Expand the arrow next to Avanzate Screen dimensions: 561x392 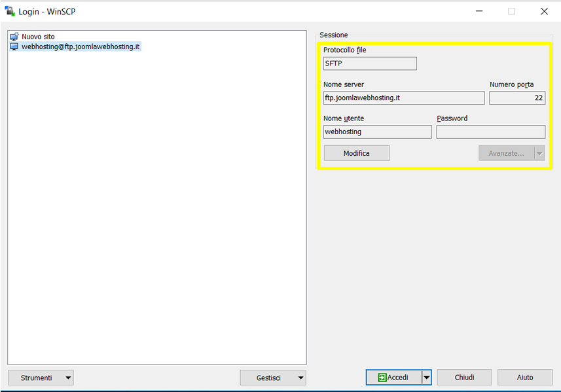(539, 153)
